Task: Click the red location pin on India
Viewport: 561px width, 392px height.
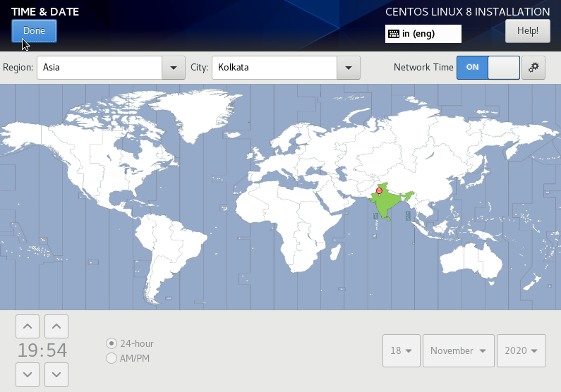Action: 379,191
